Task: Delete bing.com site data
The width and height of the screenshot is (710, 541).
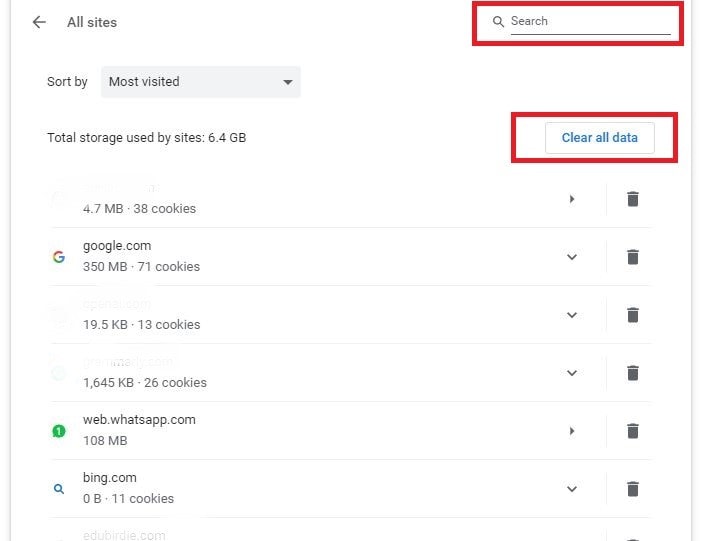Action: pos(633,488)
